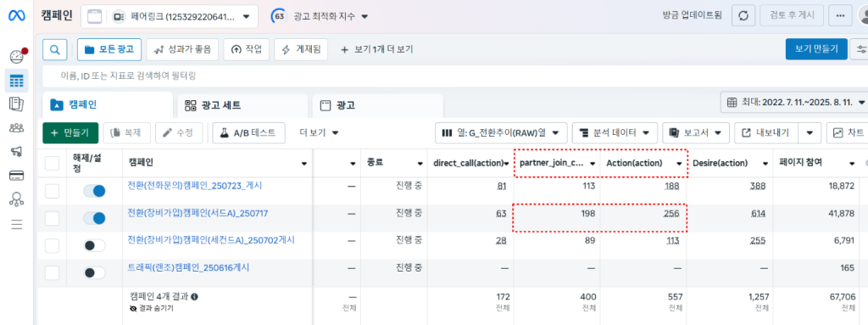Image resolution: width=868 pixels, height=325 pixels.
Task: Open the 분석 데이터 breakdown dropdown
Action: point(615,132)
